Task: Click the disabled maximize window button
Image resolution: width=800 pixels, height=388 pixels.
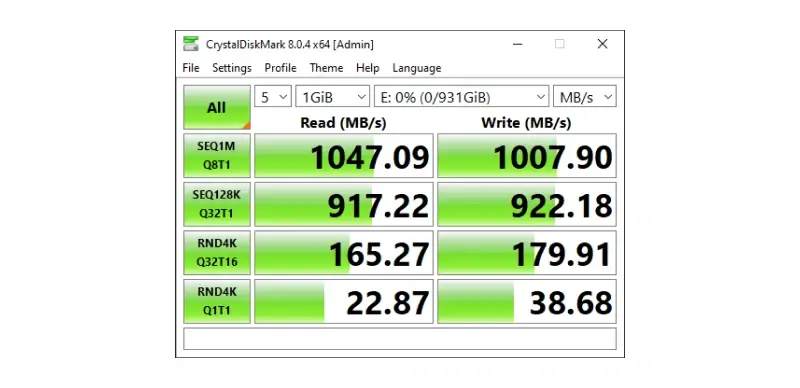Action: 560,44
